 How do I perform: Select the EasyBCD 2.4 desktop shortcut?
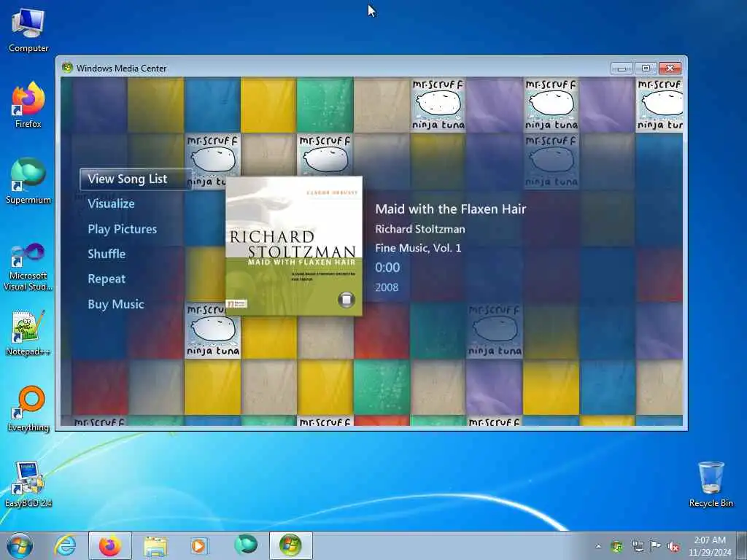28,484
